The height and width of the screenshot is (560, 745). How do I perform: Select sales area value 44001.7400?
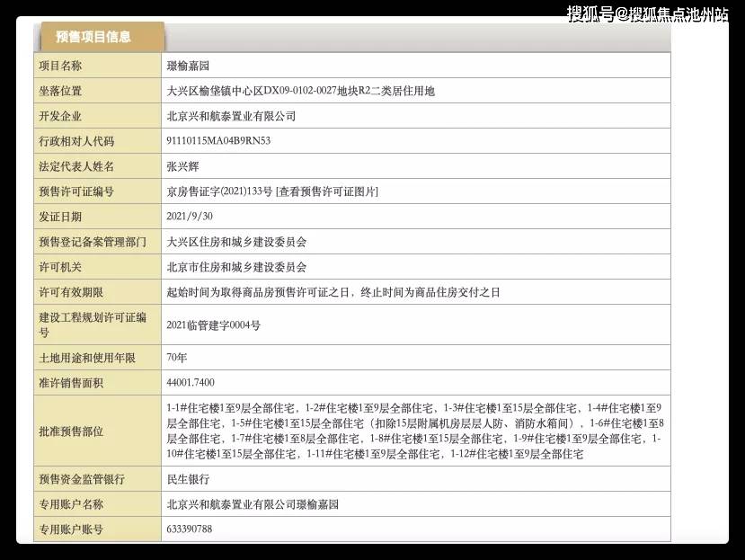click(191, 382)
